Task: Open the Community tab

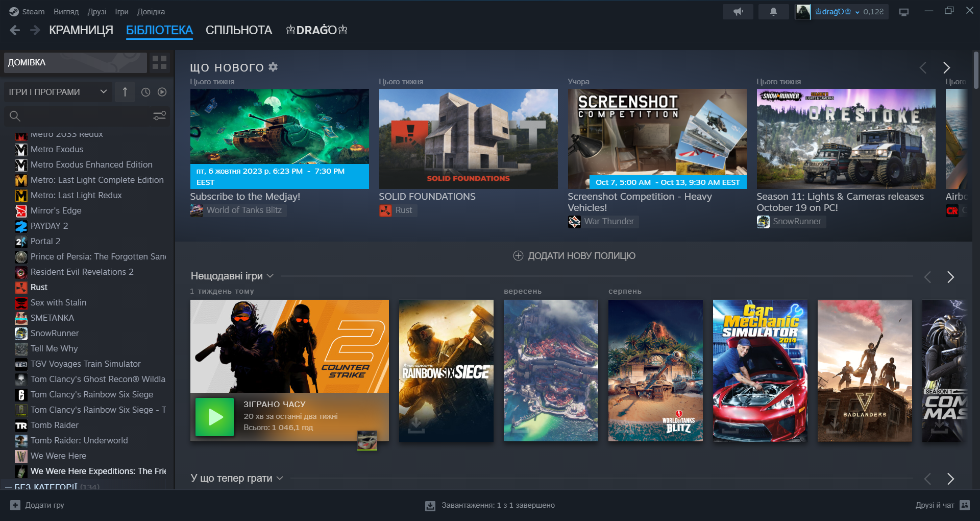Action: [x=238, y=30]
